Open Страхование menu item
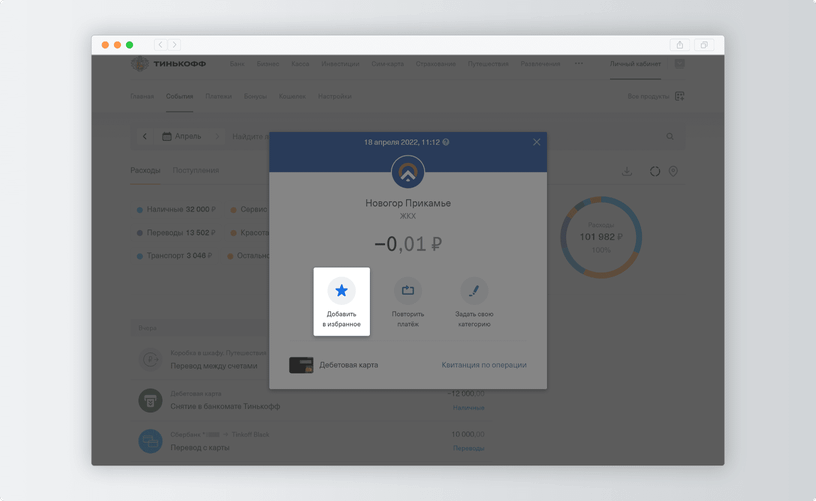This screenshot has height=501, width=816. [x=436, y=64]
